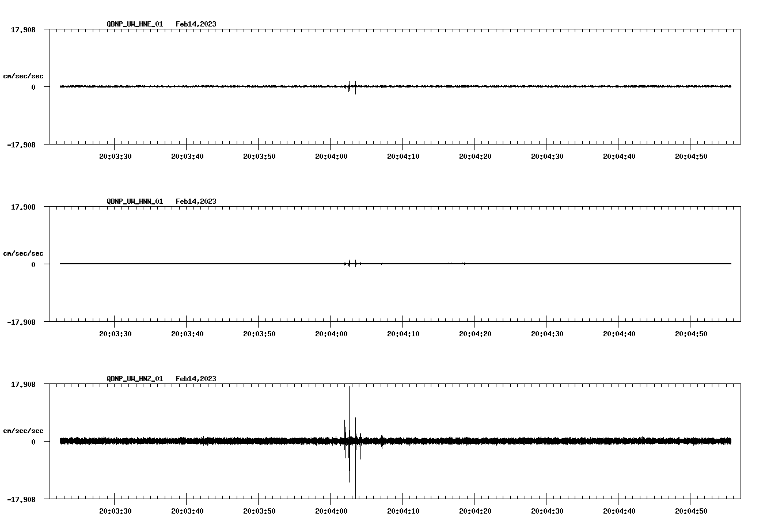Click the event wiggle on the HNN trace
782x532 pixels.
tap(351, 264)
